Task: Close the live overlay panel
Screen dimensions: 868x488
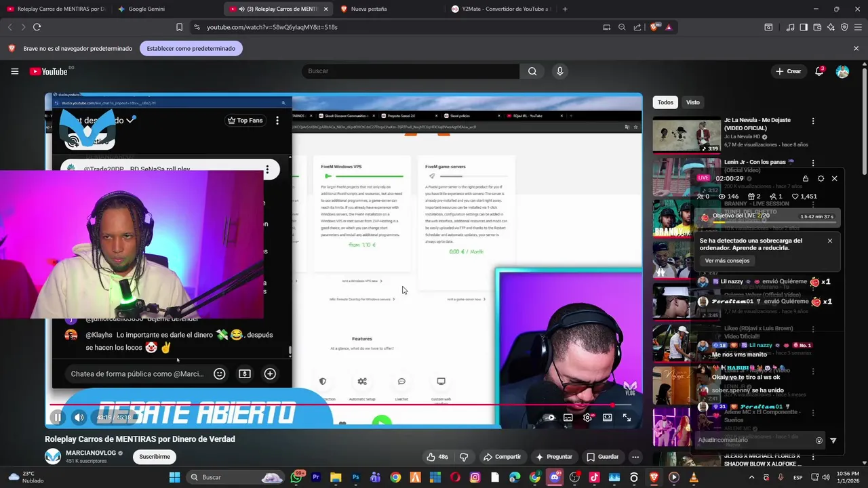Action: 834,178
